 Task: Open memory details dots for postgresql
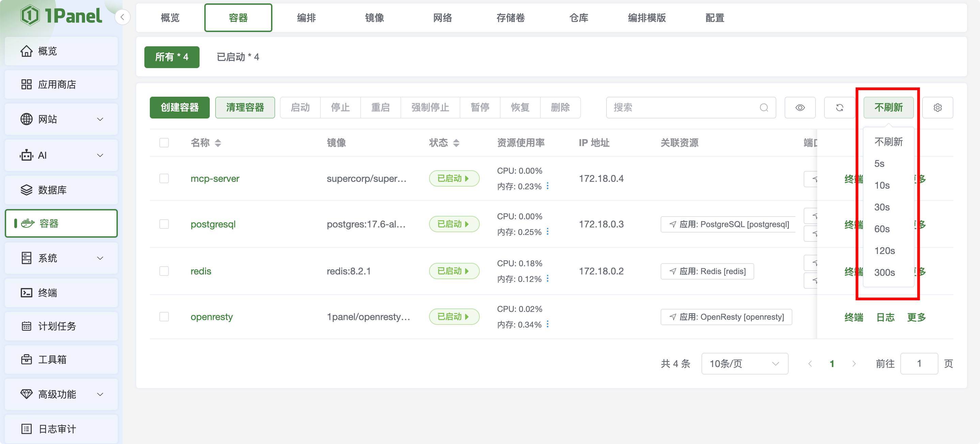pyautogui.click(x=548, y=232)
